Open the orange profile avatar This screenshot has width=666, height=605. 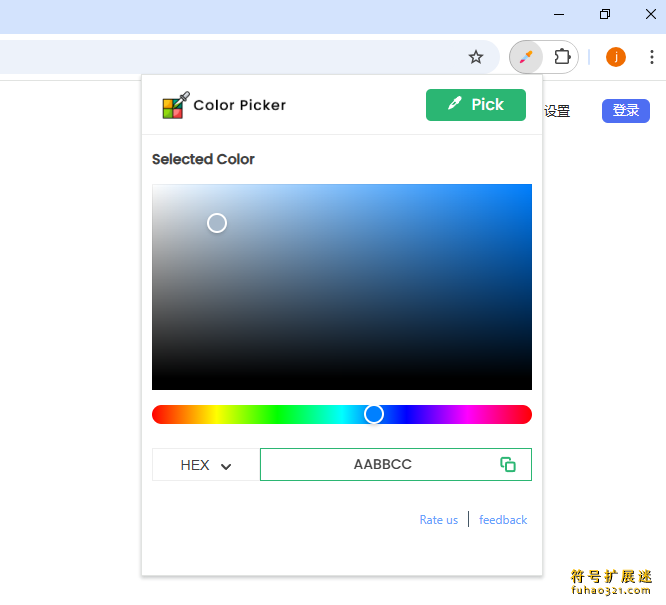tap(615, 57)
